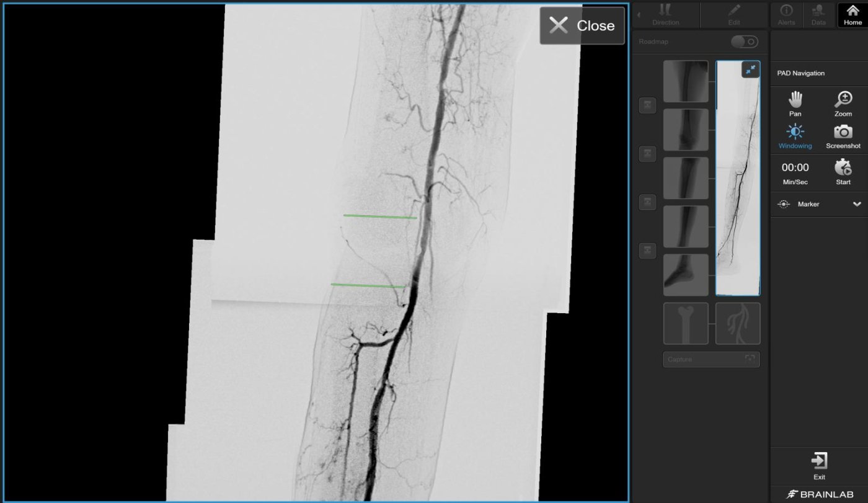Screen dimensions: 868x503
Task: Toggle the lowest screw icon near leg thumbnails
Action: point(647,251)
